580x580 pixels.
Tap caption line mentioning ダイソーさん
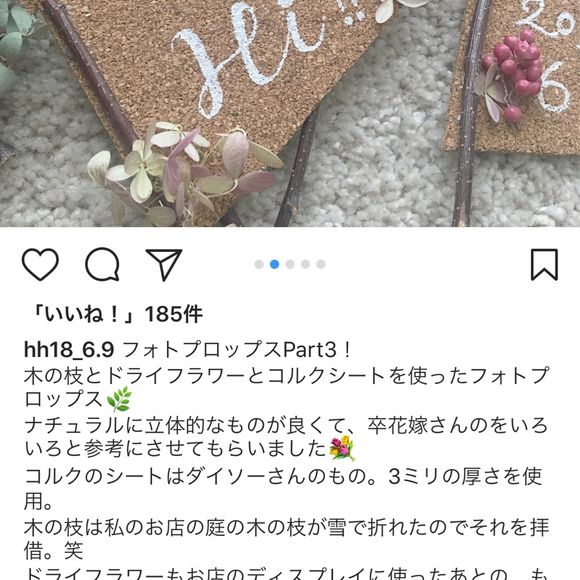click(283, 476)
